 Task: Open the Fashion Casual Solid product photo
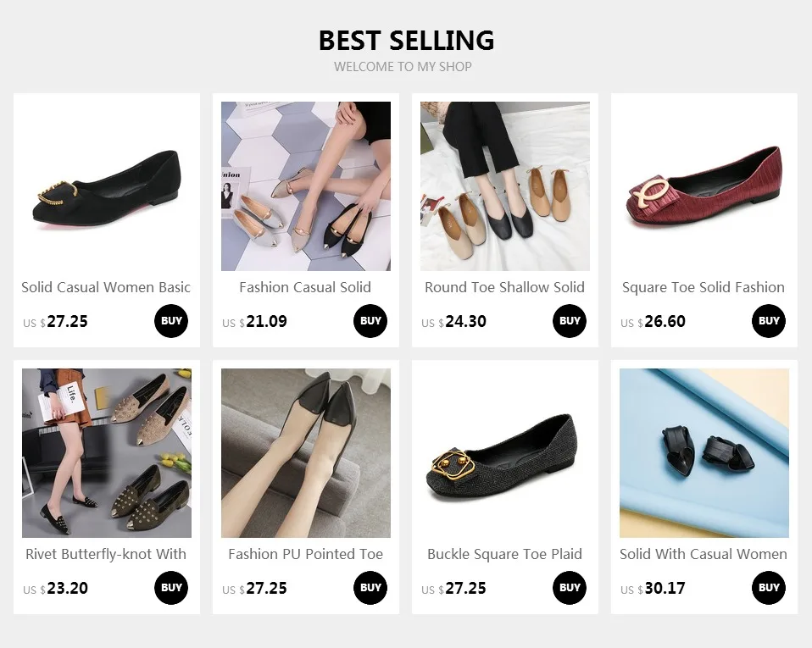tap(306, 186)
